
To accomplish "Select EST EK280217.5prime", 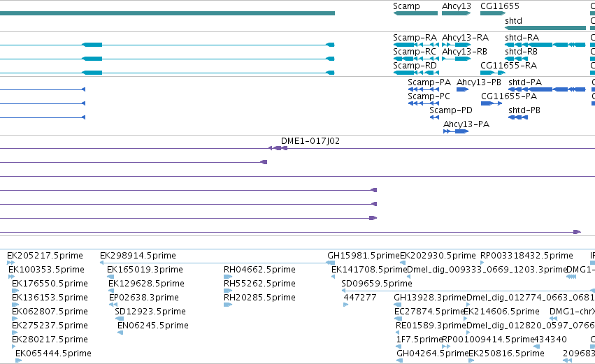I will [50, 340].
